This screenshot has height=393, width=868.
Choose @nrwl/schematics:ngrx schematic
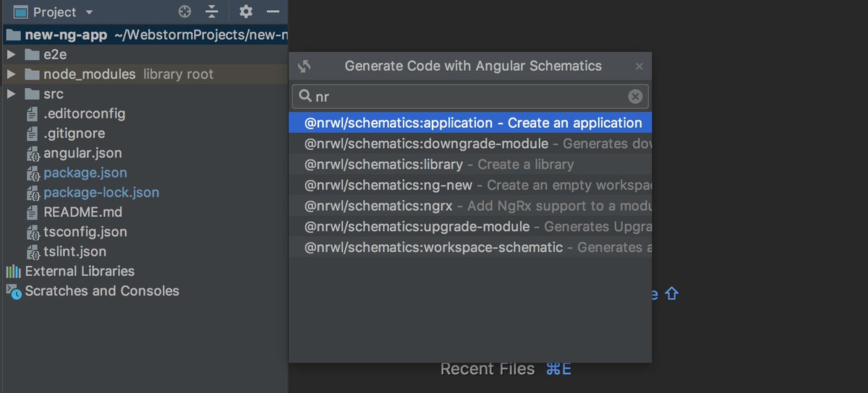tap(470, 206)
